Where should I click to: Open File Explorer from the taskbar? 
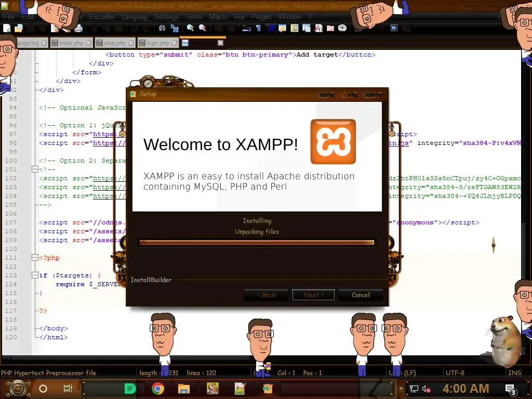point(183,389)
